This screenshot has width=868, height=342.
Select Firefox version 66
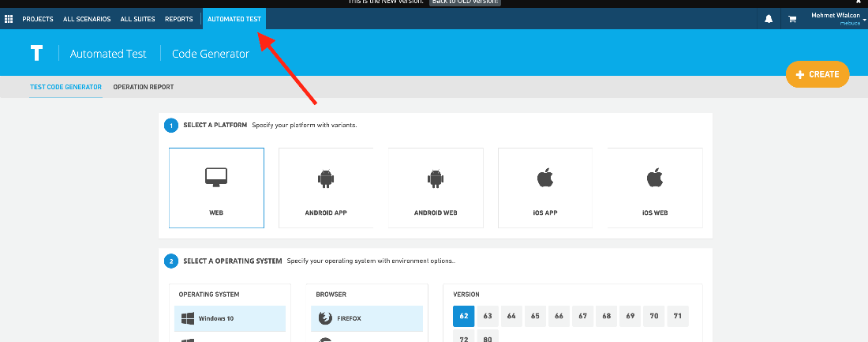559,316
